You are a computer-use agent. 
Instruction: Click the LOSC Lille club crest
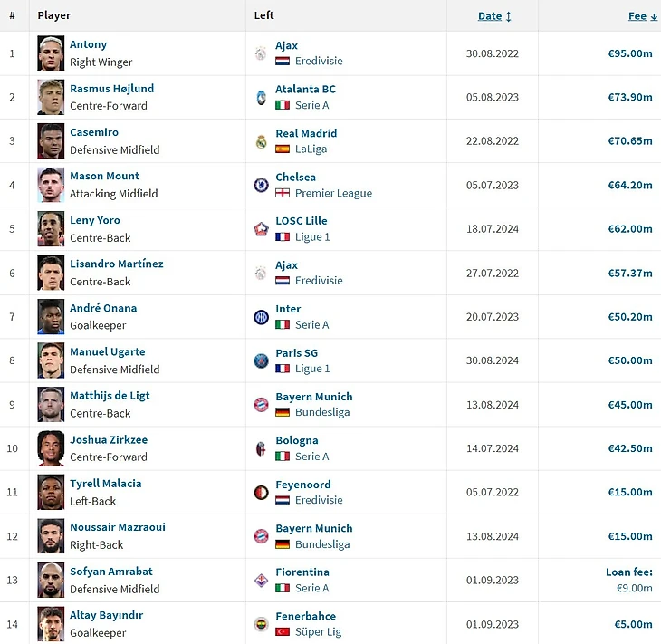point(261,229)
